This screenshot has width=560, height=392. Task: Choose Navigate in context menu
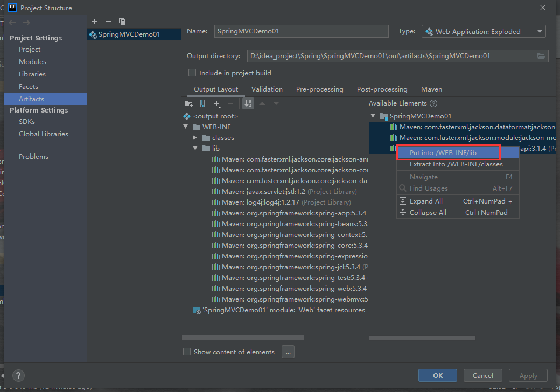[x=458, y=177]
